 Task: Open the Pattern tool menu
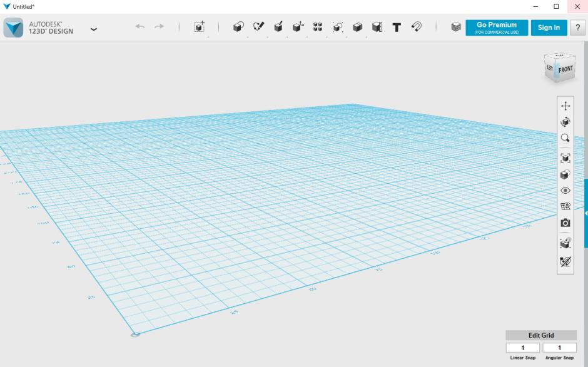[x=318, y=27]
